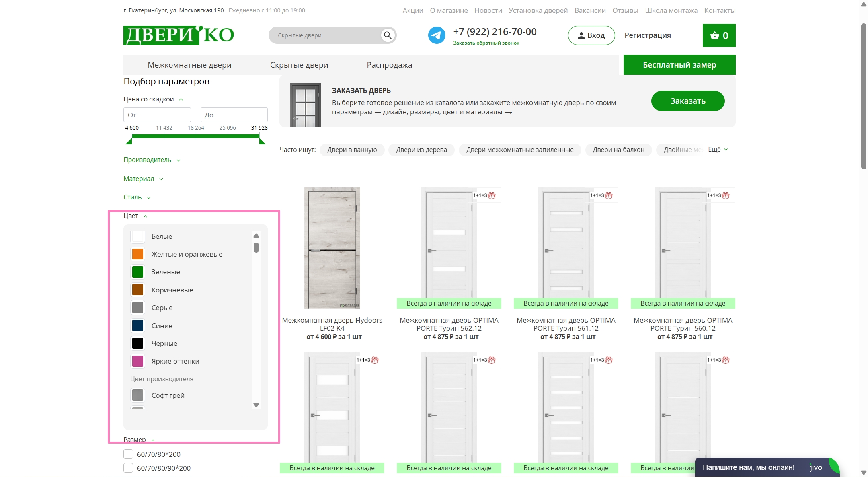Open Flydoors LFO2 K4 door image
Image resolution: width=868 pixels, height=477 pixels.
pyautogui.click(x=332, y=248)
